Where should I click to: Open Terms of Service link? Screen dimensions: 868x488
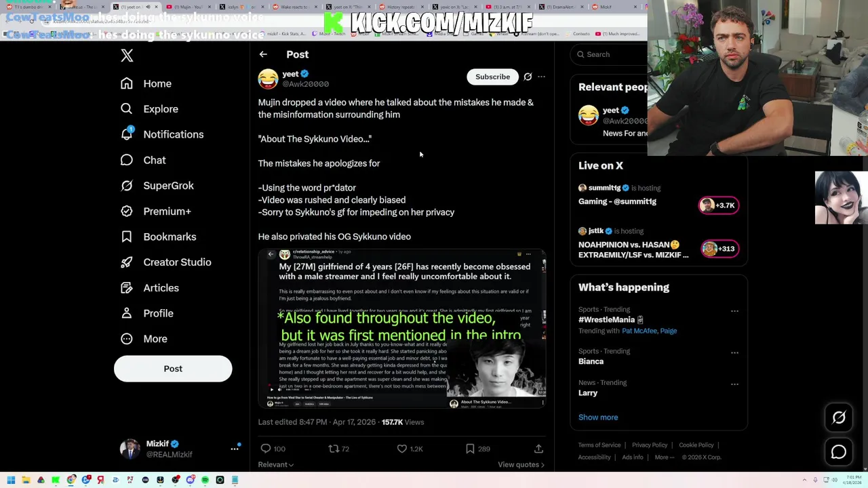(599, 445)
